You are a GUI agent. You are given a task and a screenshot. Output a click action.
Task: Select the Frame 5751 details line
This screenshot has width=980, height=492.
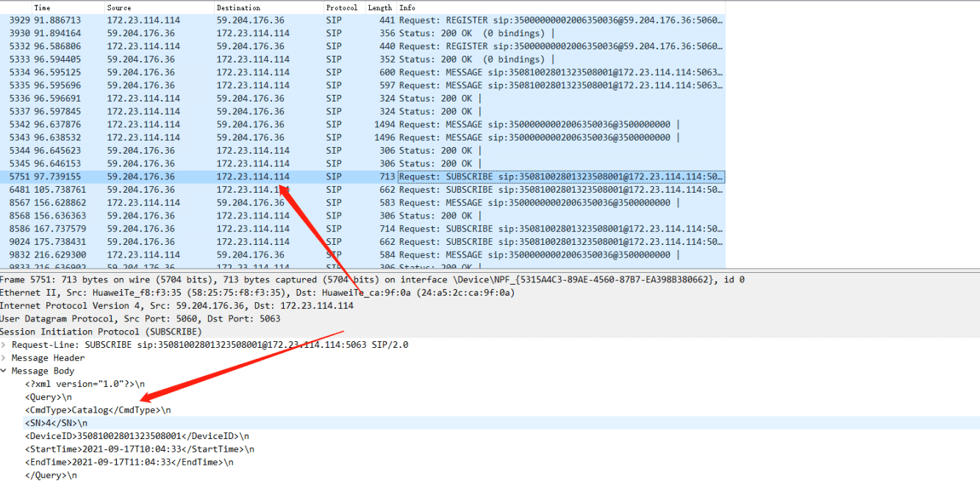tap(294, 279)
